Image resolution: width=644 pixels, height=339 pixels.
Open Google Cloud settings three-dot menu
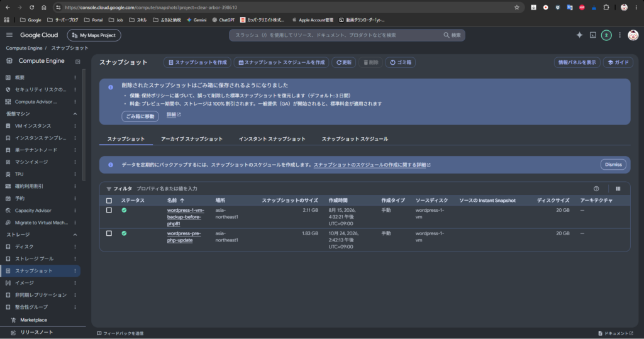pos(619,35)
